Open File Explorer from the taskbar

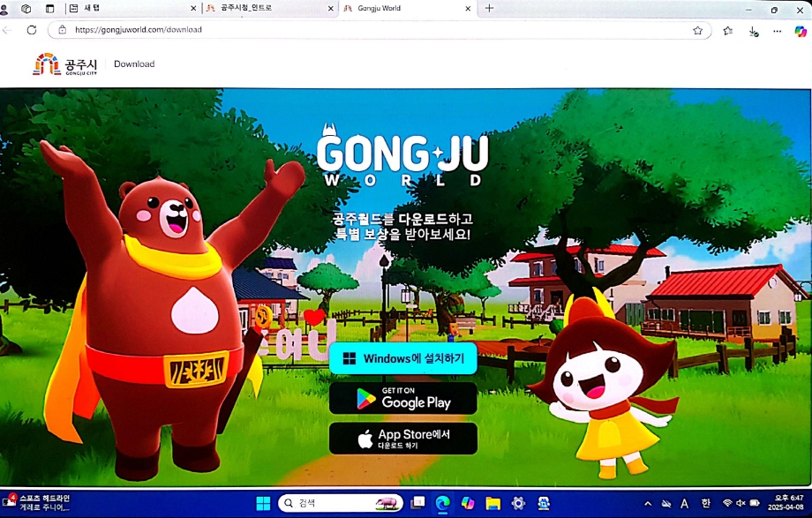tap(493, 503)
